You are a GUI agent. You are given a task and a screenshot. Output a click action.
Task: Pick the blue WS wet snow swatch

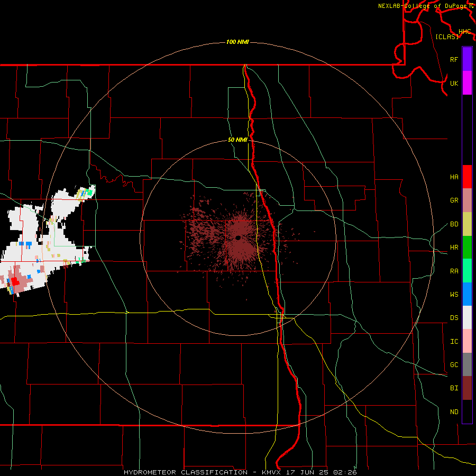point(467,294)
